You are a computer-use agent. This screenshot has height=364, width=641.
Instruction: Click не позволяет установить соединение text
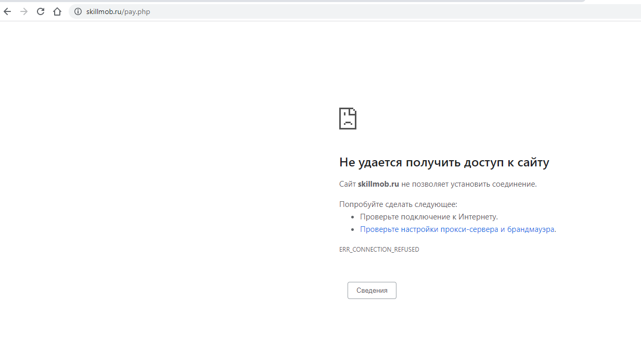(469, 184)
